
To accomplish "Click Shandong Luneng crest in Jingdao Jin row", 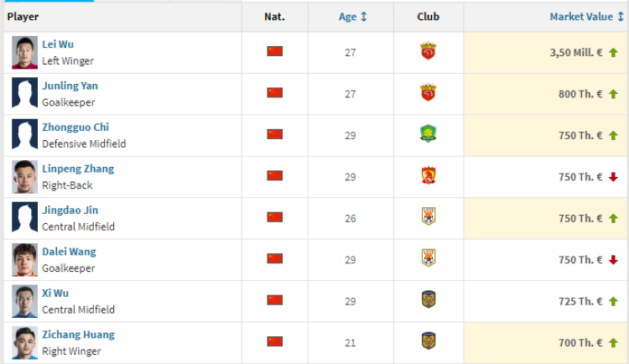I will click(428, 216).
